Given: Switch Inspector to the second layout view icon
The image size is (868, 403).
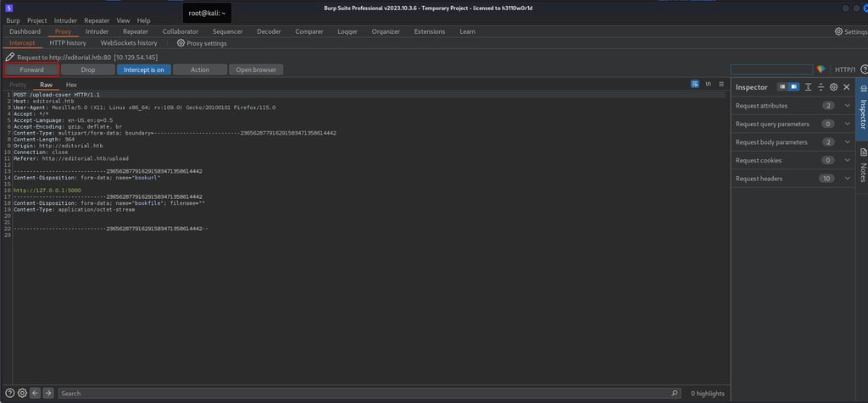Looking at the screenshot, I should point(793,87).
